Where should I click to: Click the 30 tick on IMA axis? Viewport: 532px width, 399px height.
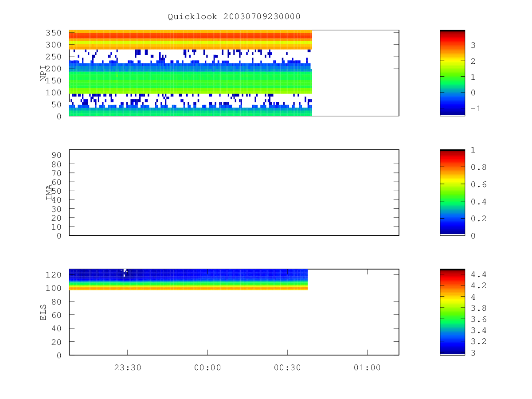[57, 209]
